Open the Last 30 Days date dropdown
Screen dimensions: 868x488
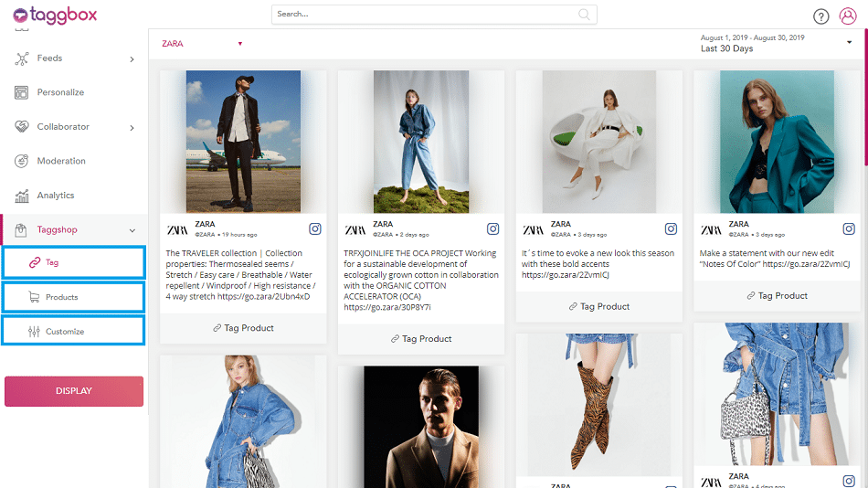pyautogui.click(x=849, y=43)
